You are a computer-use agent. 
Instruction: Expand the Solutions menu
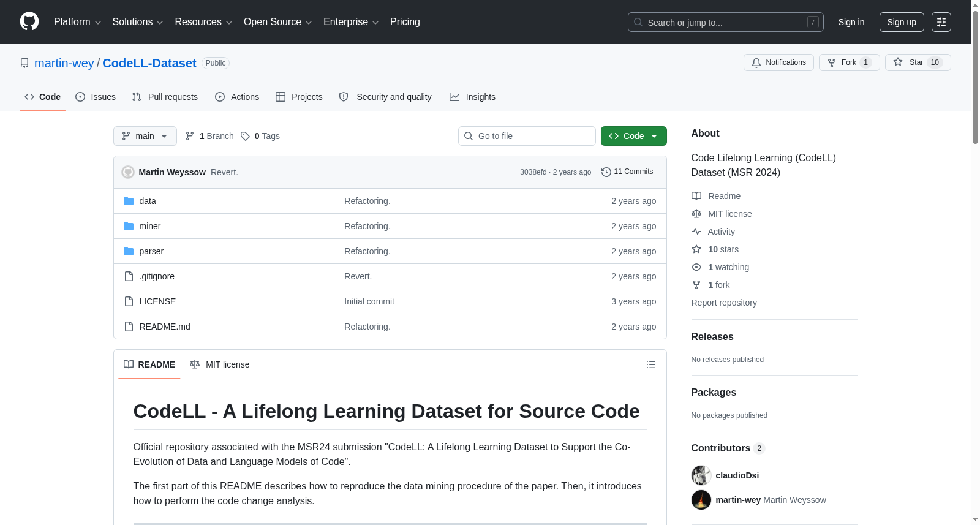click(x=138, y=22)
